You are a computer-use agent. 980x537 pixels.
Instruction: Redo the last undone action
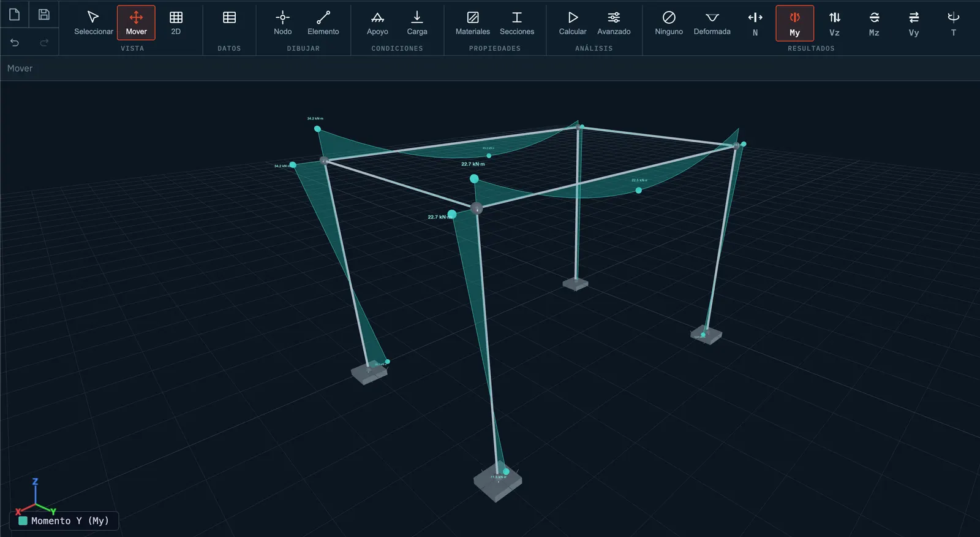pos(44,42)
